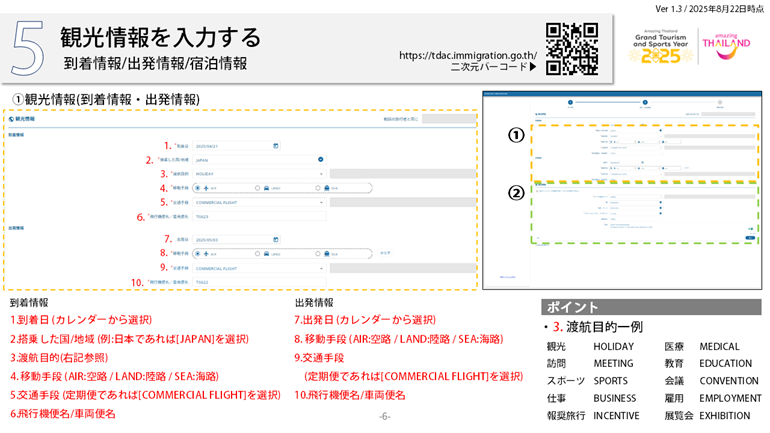Image resolution: width=770 pixels, height=433 pixels.
Task: Click the full-page form overview thumbnail
Action: click(x=622, y=190)
